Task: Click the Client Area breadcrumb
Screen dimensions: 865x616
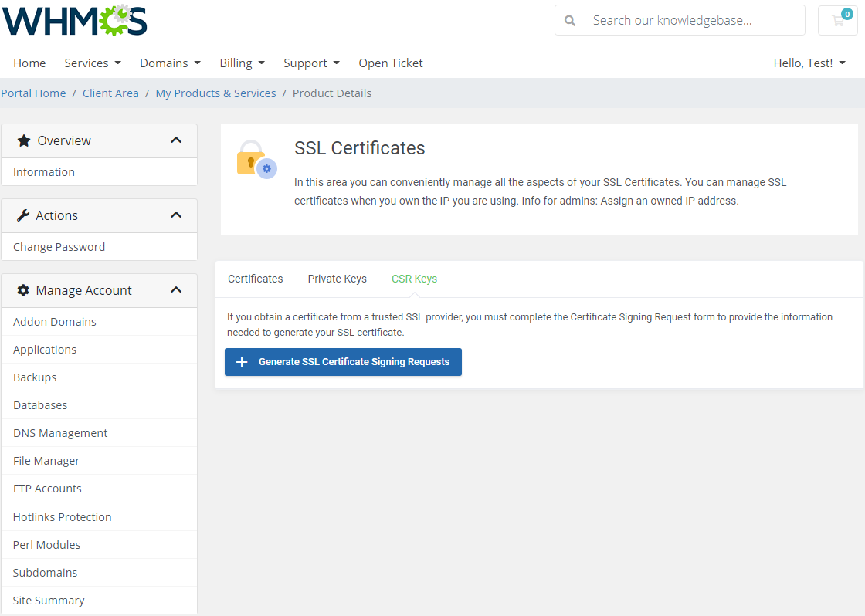Action: (110, 93)
